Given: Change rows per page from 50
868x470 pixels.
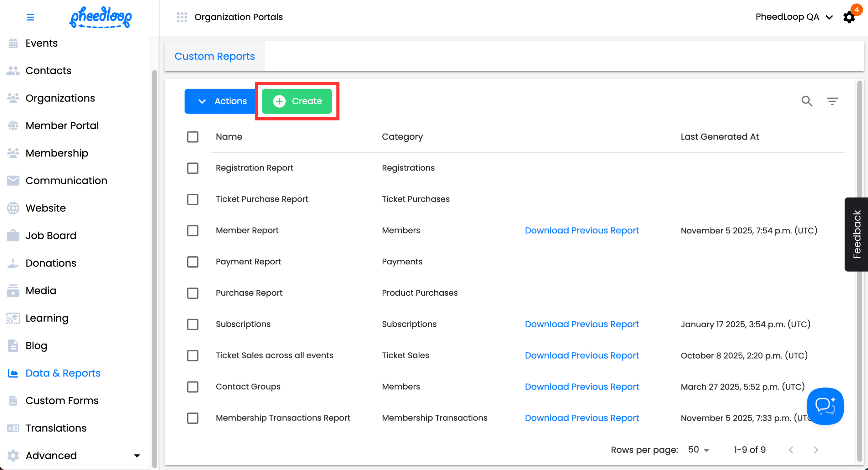Looking at the screenshot, I should click(699, 450).
